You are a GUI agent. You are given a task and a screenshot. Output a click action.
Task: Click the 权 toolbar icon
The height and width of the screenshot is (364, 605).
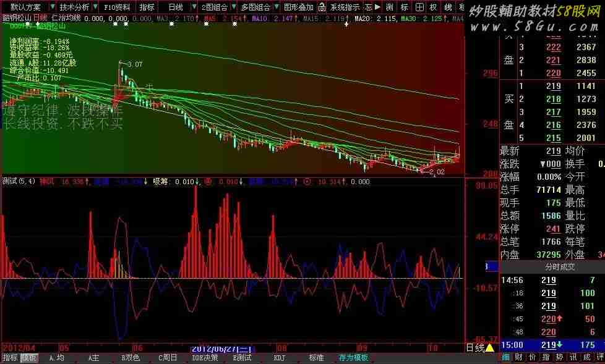point(433,7)
